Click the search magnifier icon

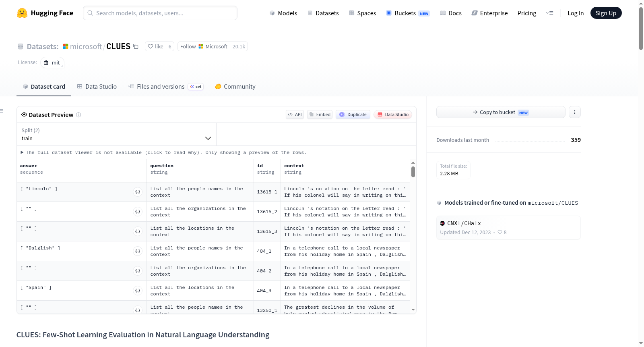pos(91,13)
